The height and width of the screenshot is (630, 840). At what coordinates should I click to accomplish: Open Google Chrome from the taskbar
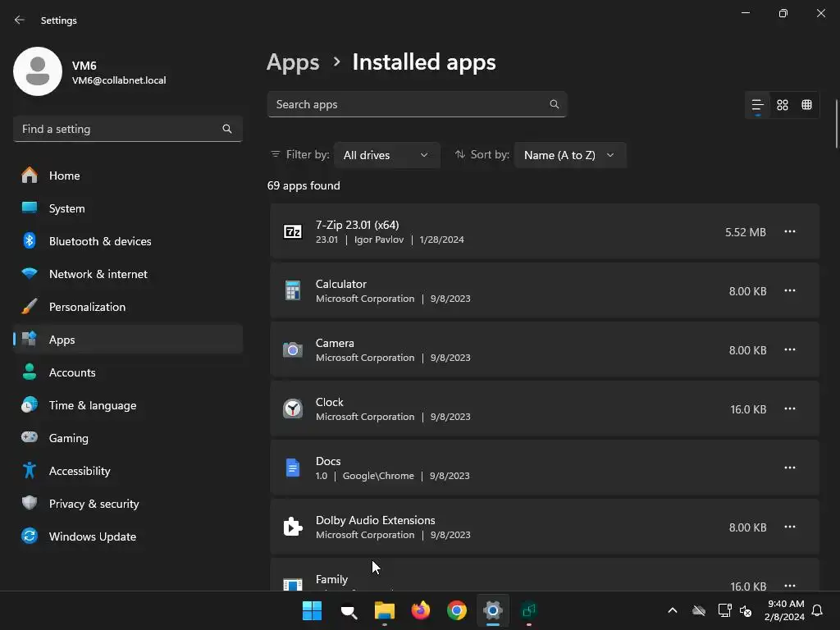457,610
